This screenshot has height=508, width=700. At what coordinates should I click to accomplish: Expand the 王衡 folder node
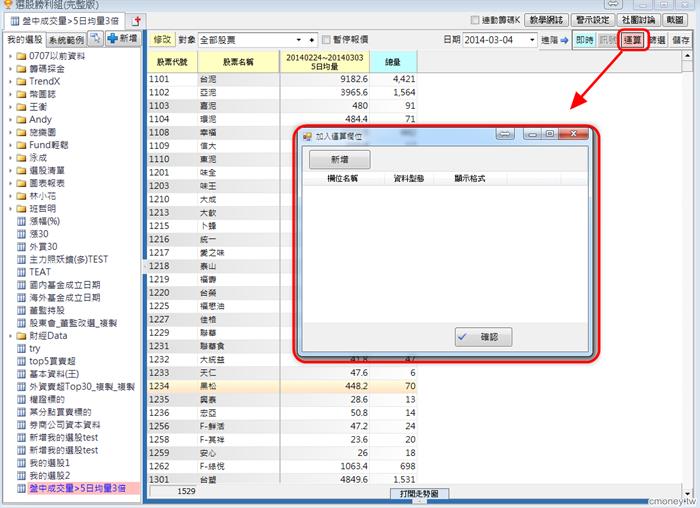coord(10,107)
